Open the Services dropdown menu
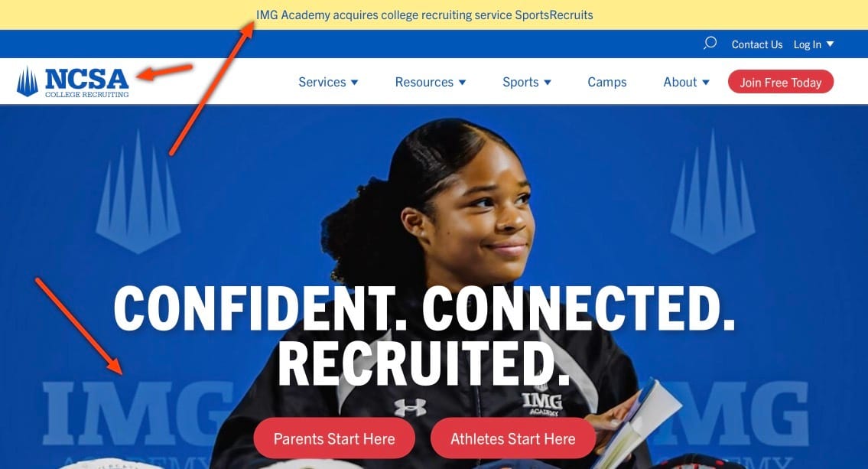 [x=328, y=82]
